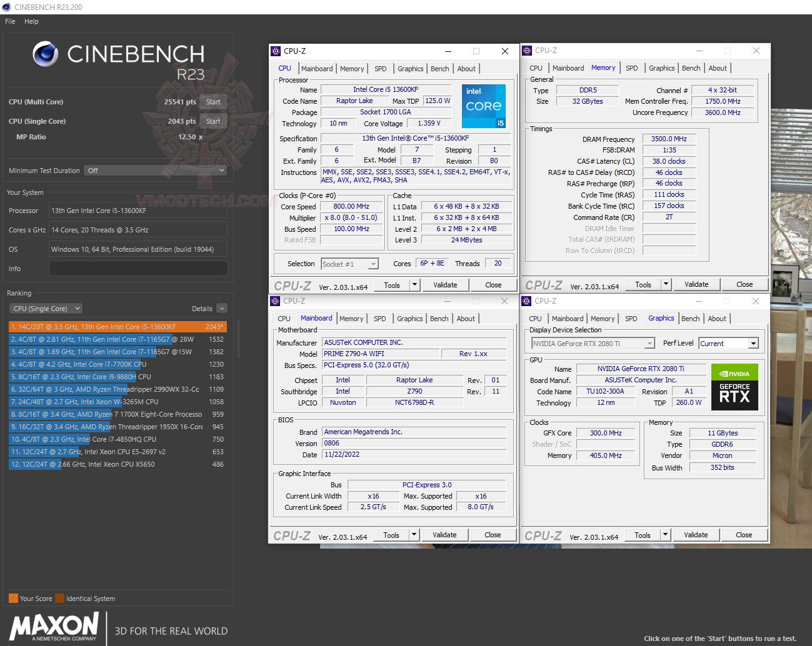Start the CPU (Single Core) test
The image size is (812, 646).
point(213,121)
